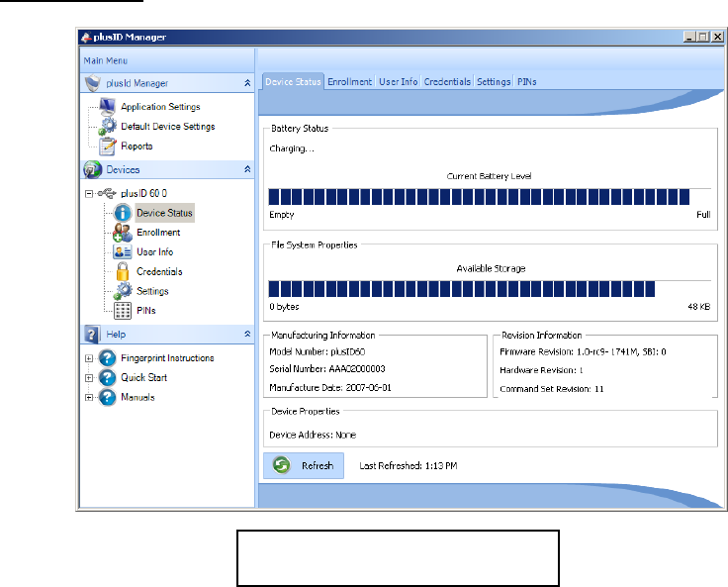Switch to the Credentials tab

(x=447, y=82)
